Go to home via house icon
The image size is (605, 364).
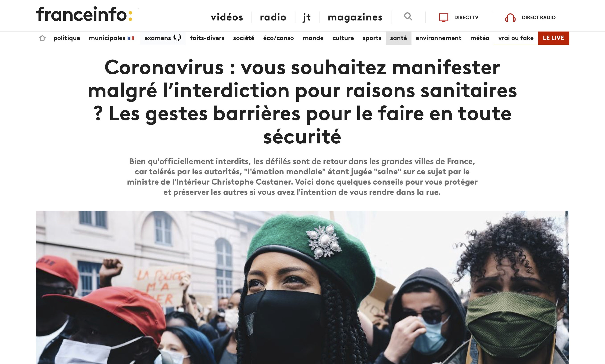[42, 38]
